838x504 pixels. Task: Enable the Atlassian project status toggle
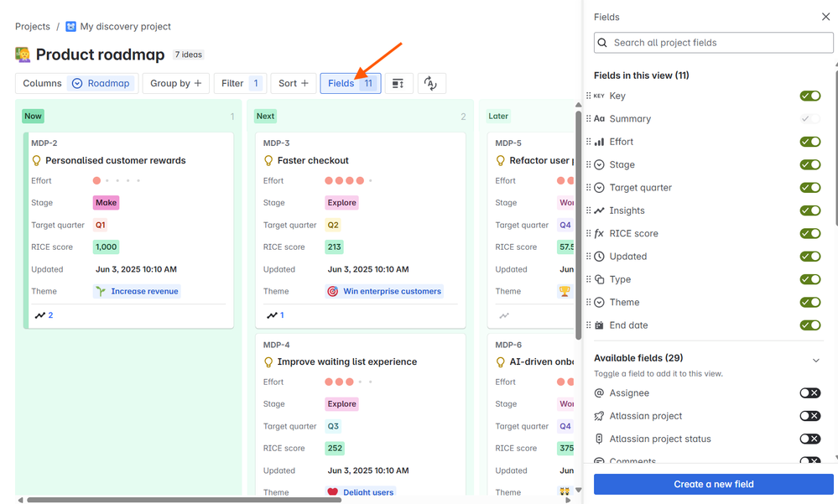tap(810, 439)
